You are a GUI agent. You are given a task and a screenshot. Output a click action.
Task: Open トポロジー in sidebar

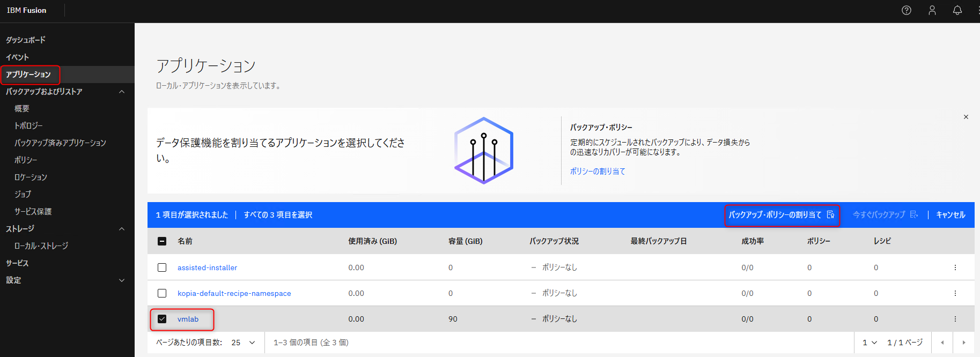tap(28, 126)
